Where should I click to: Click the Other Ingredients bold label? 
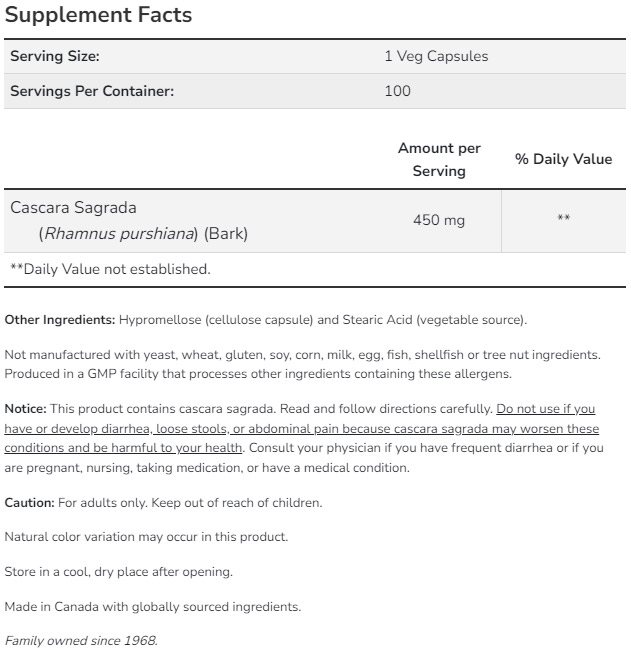(60, 320)
